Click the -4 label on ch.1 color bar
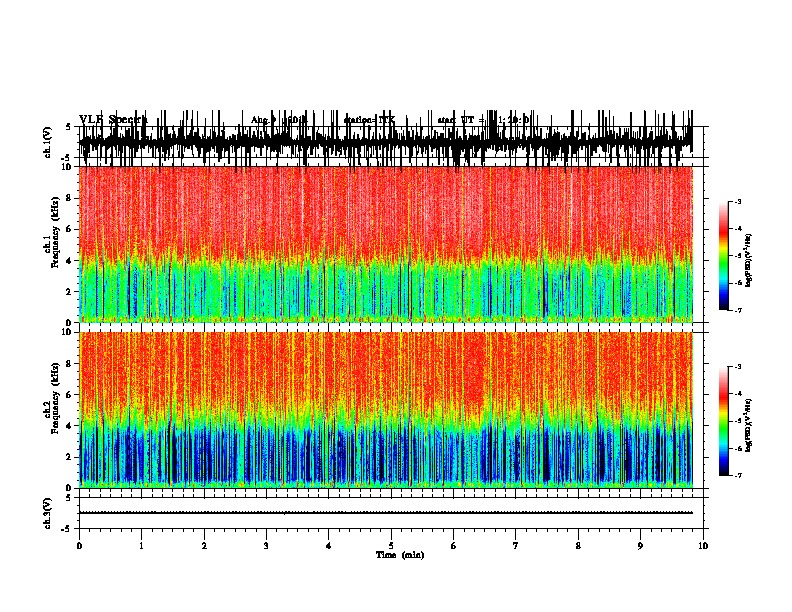 pos(737,229)
